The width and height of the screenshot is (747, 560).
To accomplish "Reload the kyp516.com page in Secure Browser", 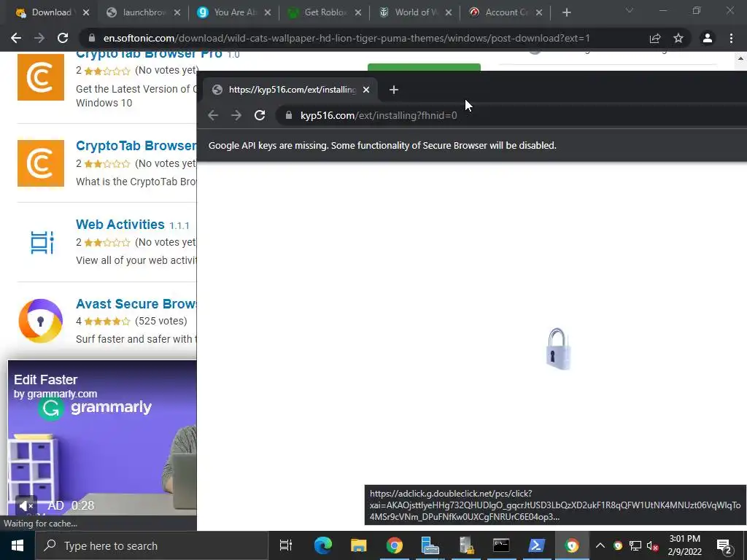I will [x=260, y=115].
